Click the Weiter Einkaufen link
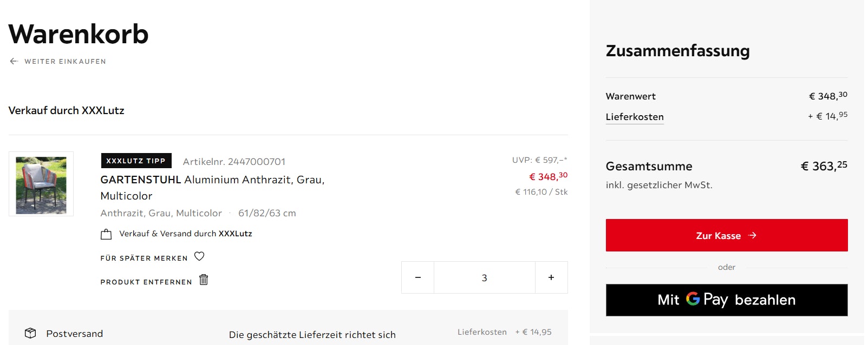Viewport: 868px width, 345px height. pyautogui.click(x=65, y=62)
